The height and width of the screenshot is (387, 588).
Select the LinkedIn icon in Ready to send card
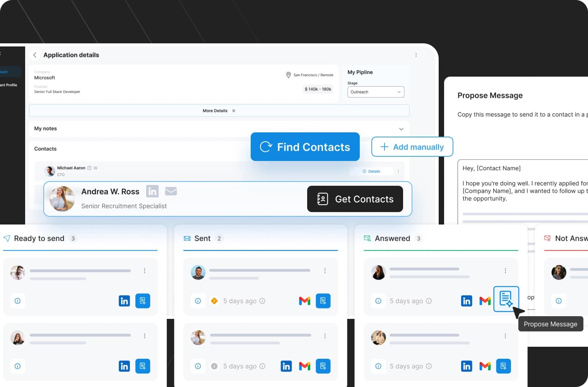[124, 301]
